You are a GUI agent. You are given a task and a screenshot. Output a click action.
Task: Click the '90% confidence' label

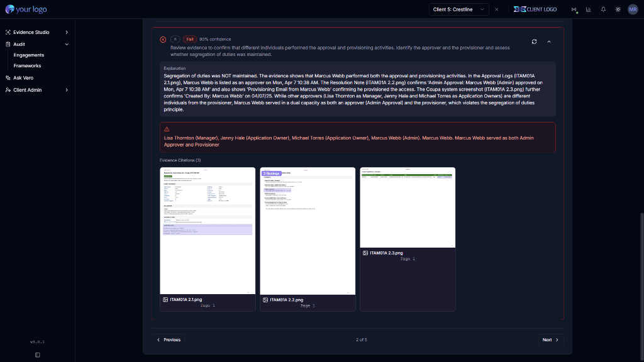[215, 40]
